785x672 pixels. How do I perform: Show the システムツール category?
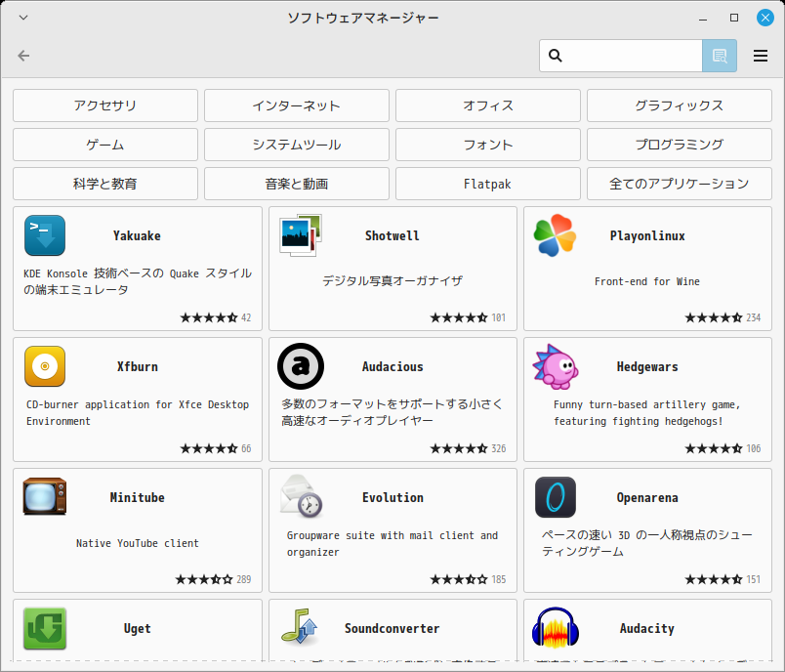297,145
